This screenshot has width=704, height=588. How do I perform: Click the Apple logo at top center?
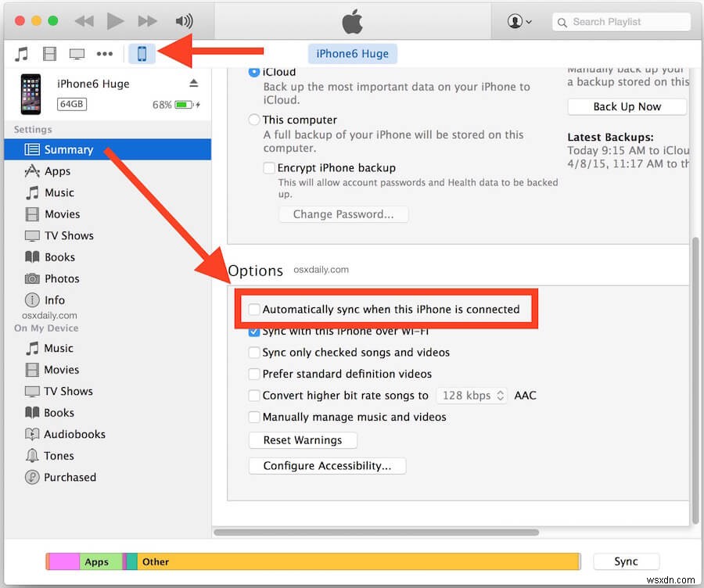tap(352, 21)
